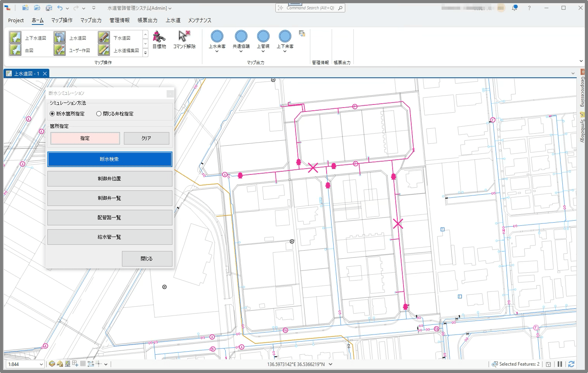Select the 断水箇所指定 radio button

click(x=52, y=114)
